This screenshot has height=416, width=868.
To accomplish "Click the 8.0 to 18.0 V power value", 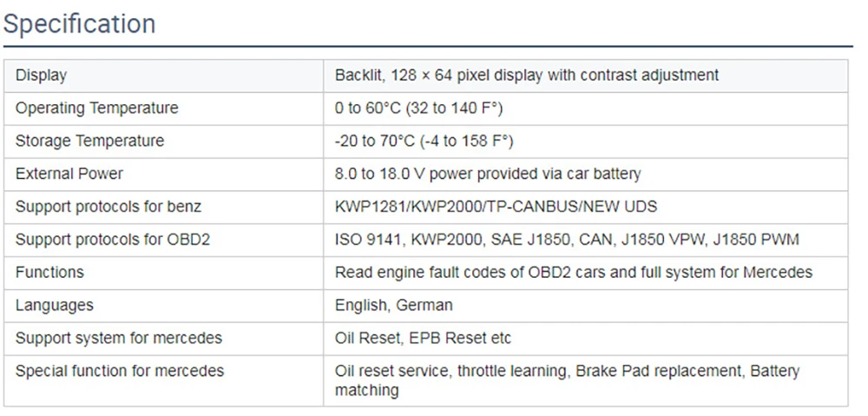I will pos(488,174).
